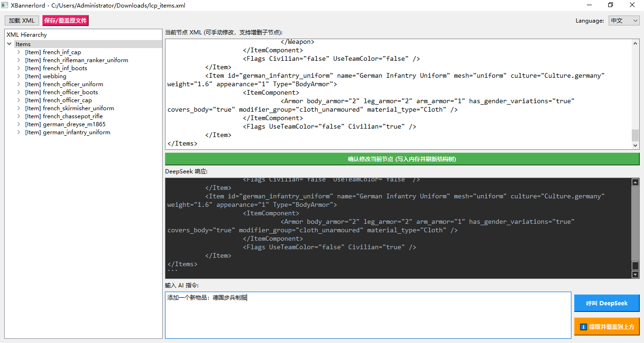The image size is (644, 343).
Task: Click the XML Hierarchy column header
Action: point(83,35)
